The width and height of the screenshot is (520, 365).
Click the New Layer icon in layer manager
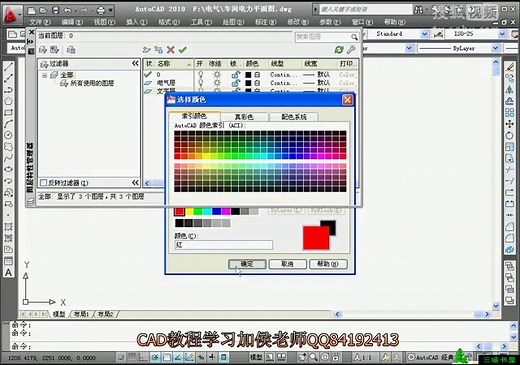[146, 50]
